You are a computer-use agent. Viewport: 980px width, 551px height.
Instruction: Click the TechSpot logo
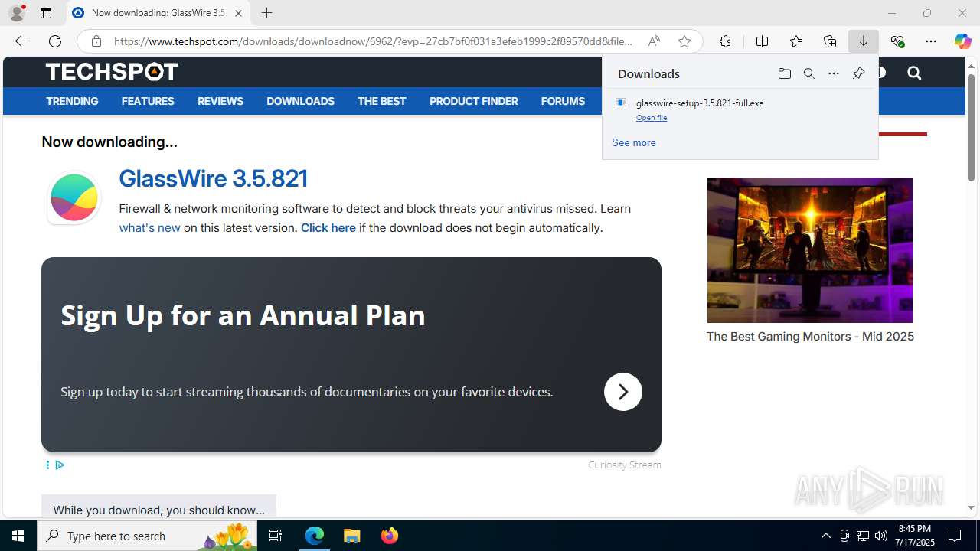coord(112,72)
